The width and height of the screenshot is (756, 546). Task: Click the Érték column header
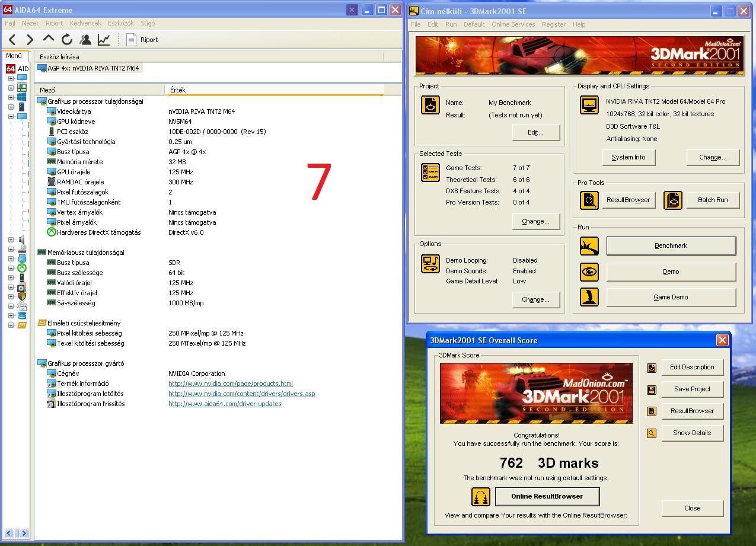274,90
